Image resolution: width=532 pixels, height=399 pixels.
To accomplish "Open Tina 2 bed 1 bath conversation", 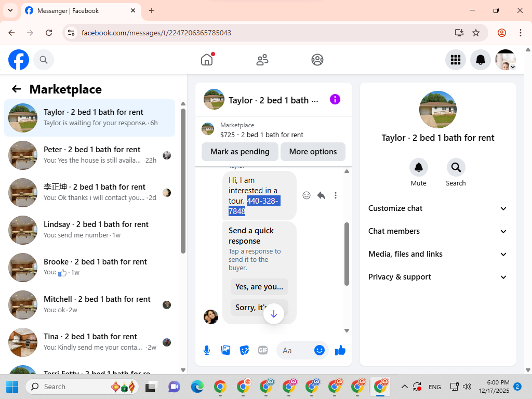I will (89, 342).
